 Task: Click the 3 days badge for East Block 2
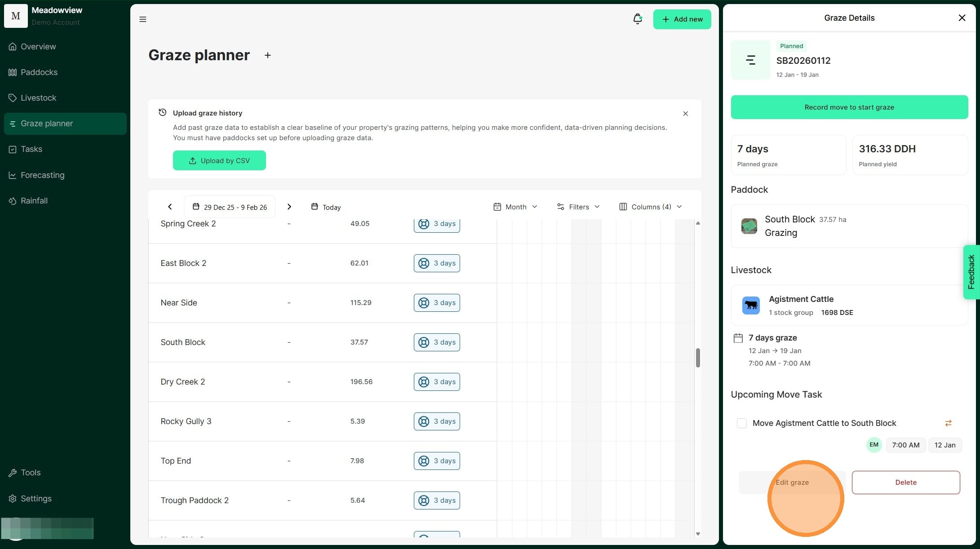point(436,263)
